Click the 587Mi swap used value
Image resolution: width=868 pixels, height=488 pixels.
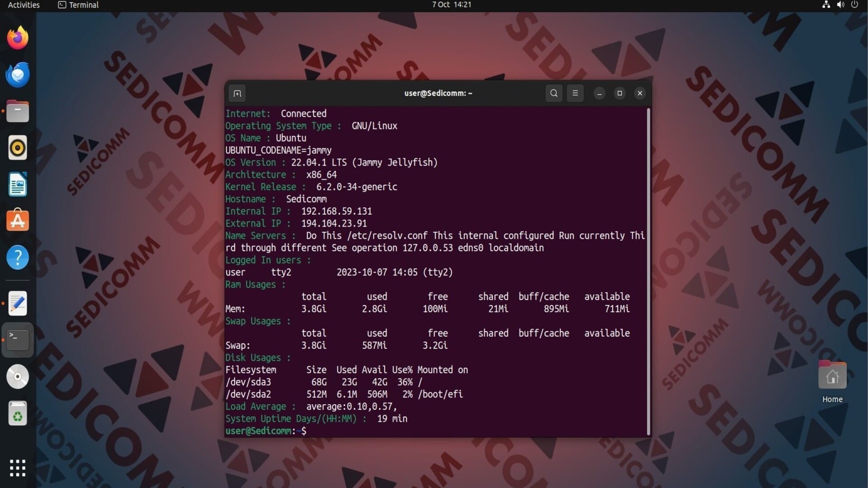pos(374,346)
